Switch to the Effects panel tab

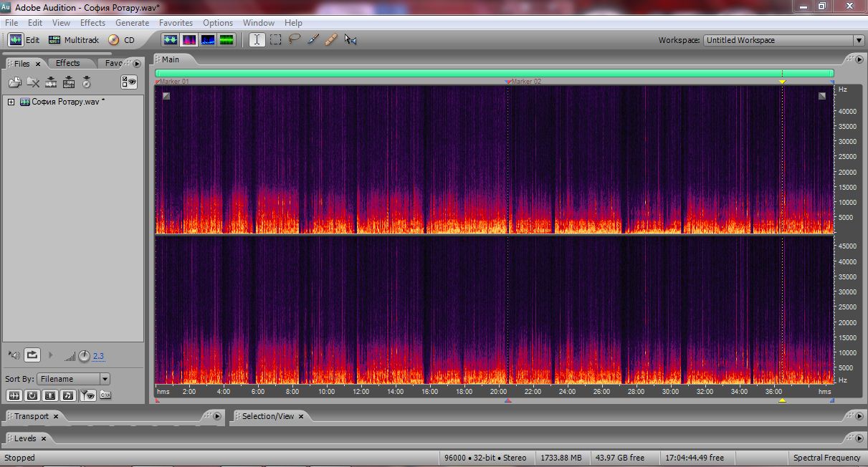coord(68,63)
